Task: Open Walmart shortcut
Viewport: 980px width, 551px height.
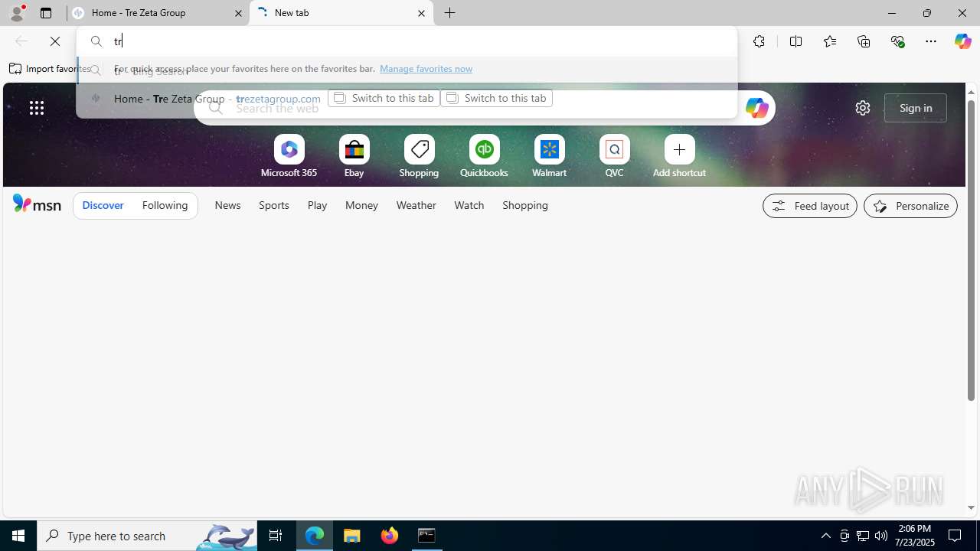Action: pyautogui.click(x=549, y=158)
